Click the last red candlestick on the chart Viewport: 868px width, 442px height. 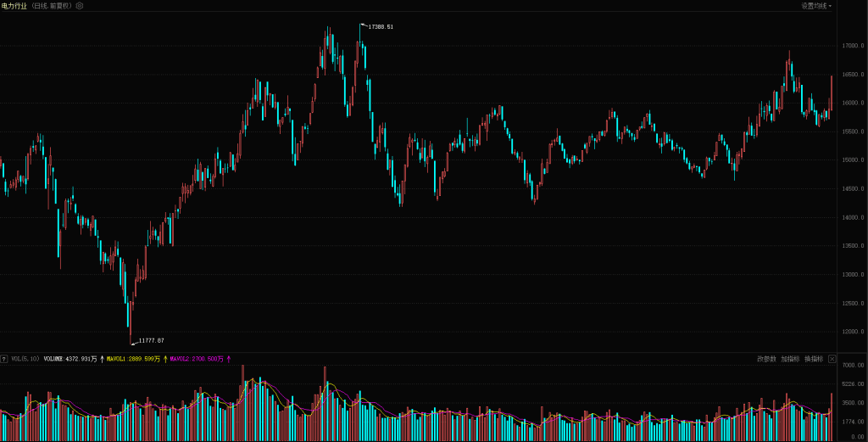[x=831, y=93]
